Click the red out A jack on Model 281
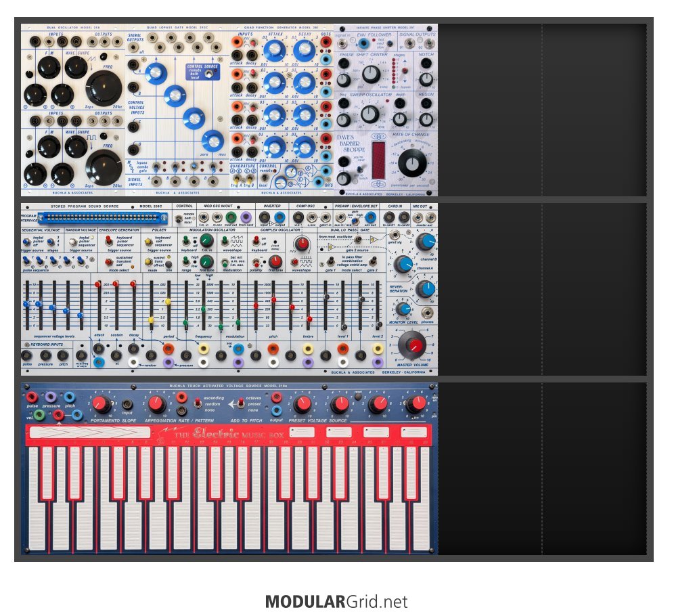Viewport: 674px width, 616px height. 325,42
